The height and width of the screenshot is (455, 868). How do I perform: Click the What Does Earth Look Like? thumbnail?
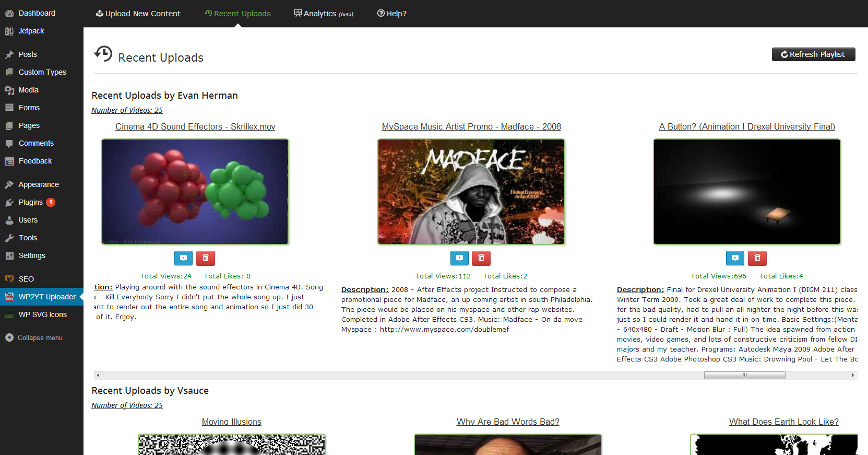click(774, 445)
